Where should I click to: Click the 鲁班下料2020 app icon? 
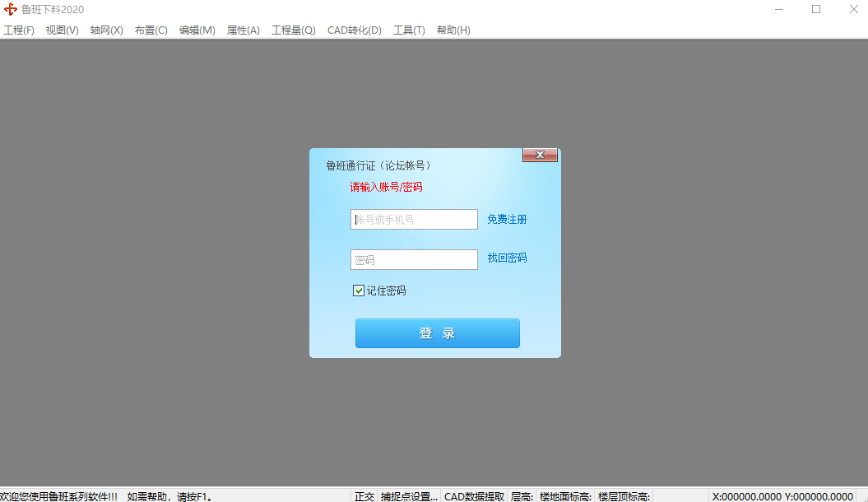(11, 9)
